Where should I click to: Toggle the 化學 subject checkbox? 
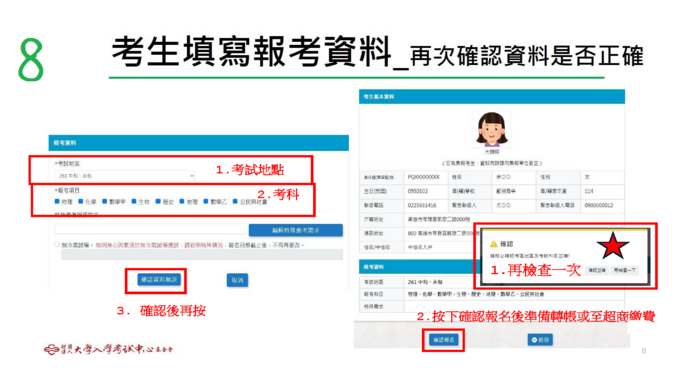pyautogui.click(x=81, y=201)
